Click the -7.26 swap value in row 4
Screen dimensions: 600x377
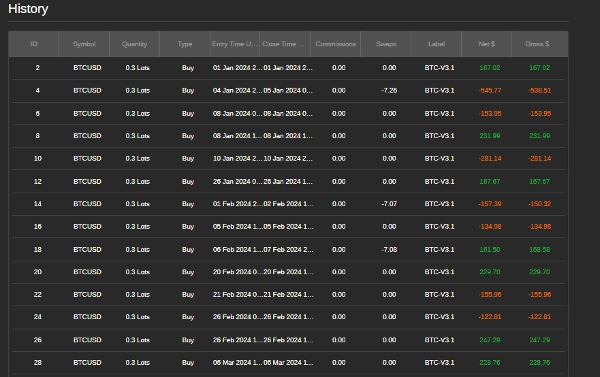click(x=389, y=91)
